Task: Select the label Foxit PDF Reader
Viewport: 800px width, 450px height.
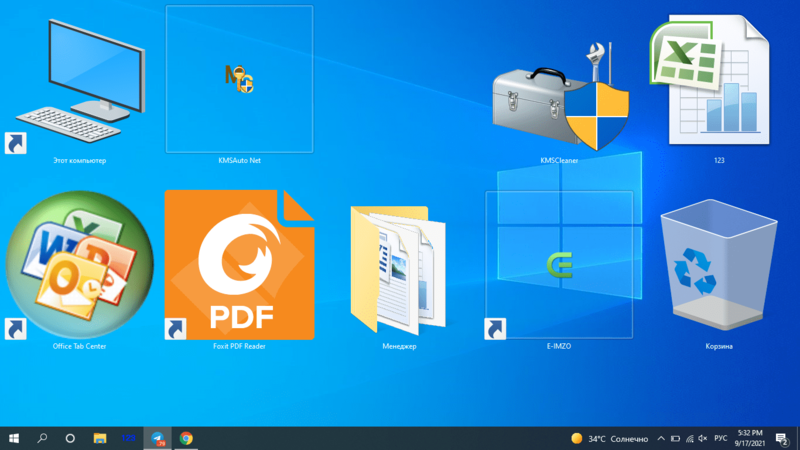Action: (239, 346)
